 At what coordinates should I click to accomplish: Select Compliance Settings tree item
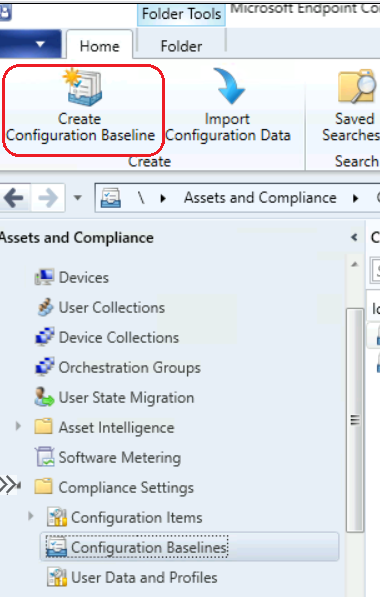click(126, 488)
